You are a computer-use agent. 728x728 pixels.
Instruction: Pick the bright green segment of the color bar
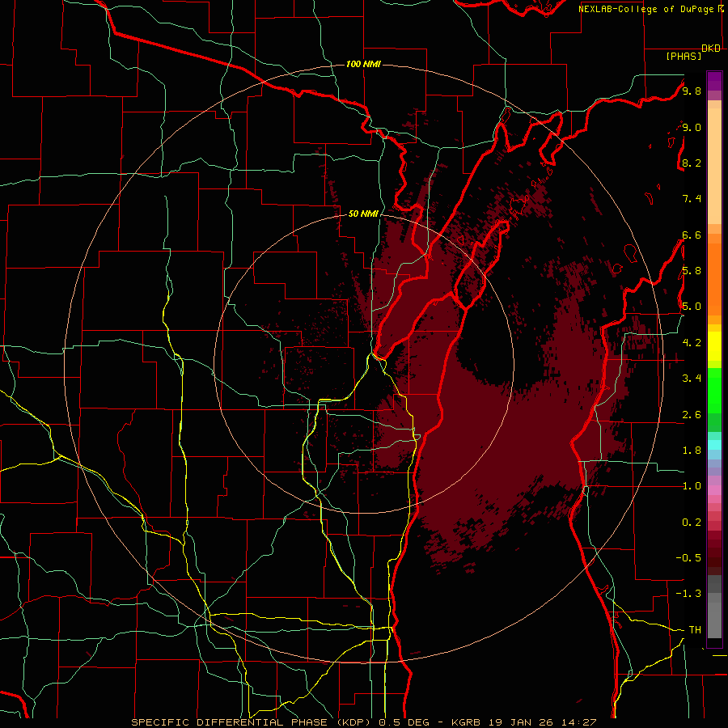pos(714,391)
